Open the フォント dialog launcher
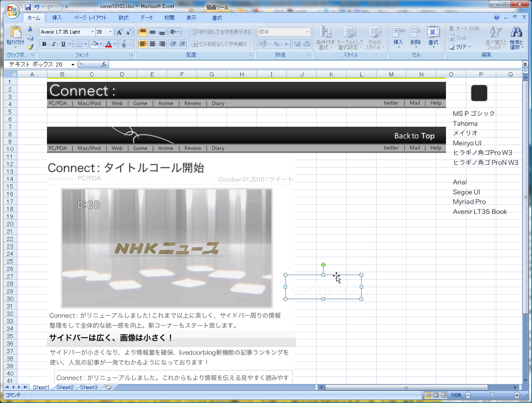 (131, 55)
